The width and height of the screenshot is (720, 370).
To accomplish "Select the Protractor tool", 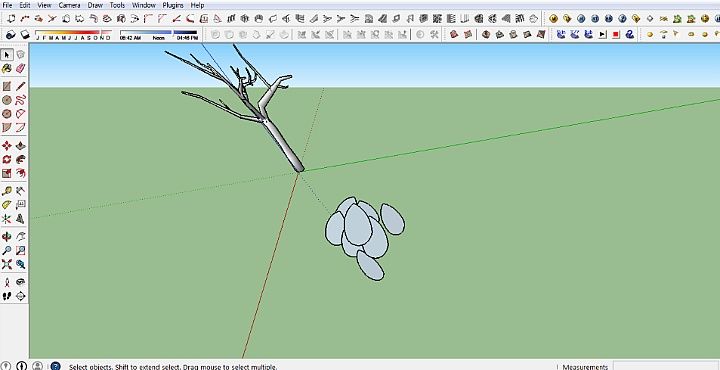I will (x=7, y=205).
